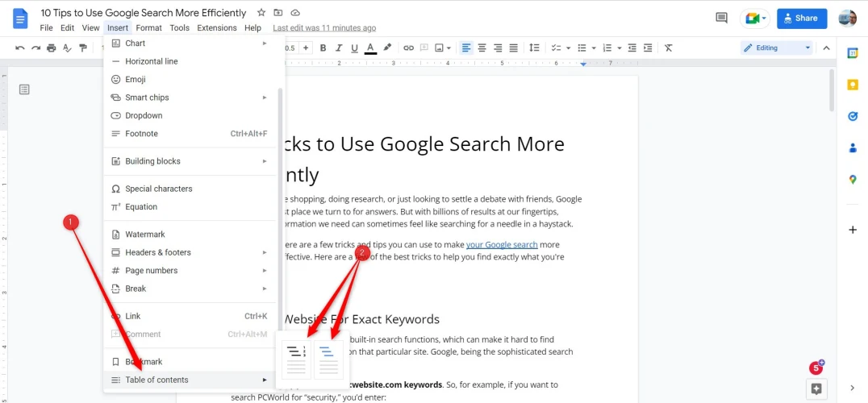Click the Bold formatting icon
868x403 pixels.
tap(323, 48)
